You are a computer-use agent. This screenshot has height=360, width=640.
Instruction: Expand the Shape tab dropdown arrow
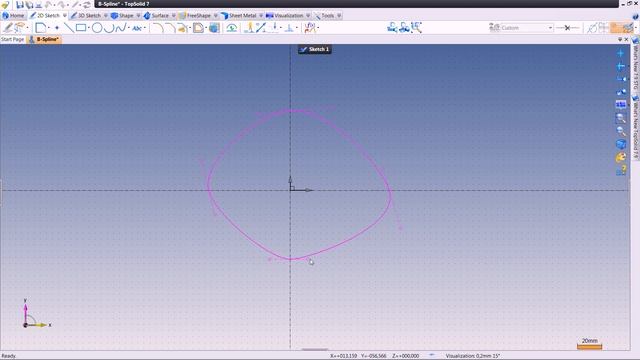138,16
